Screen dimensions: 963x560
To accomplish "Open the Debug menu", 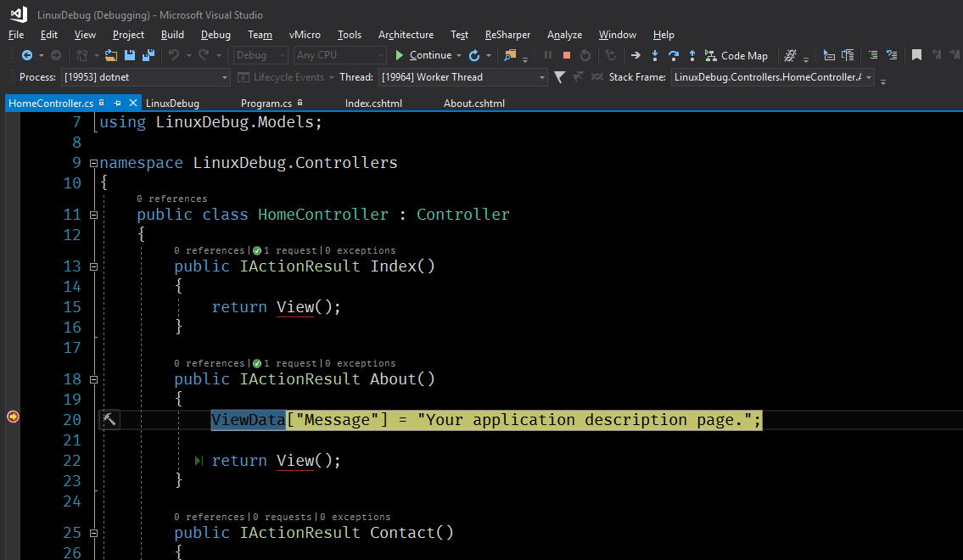I will (x=216, y=35).
